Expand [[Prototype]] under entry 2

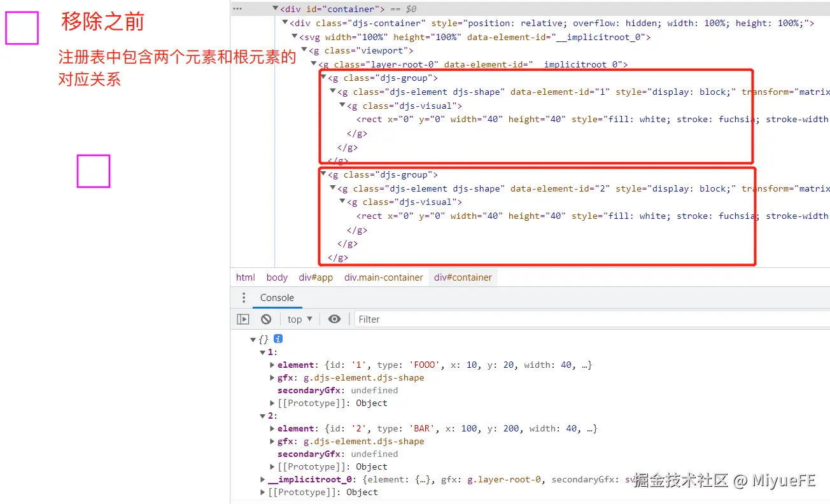pyautogui.click(x=272, y=467)
